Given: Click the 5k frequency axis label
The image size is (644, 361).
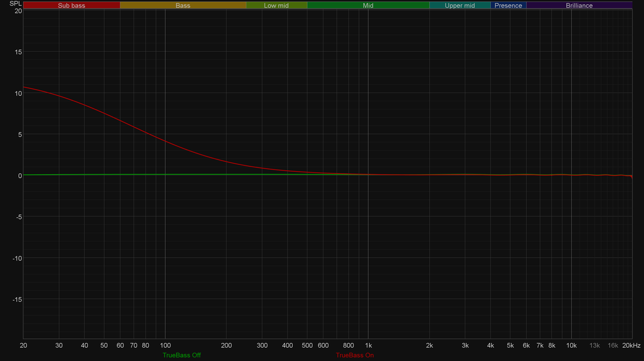Looking at the screenshot, I should (x=510, y=346).
